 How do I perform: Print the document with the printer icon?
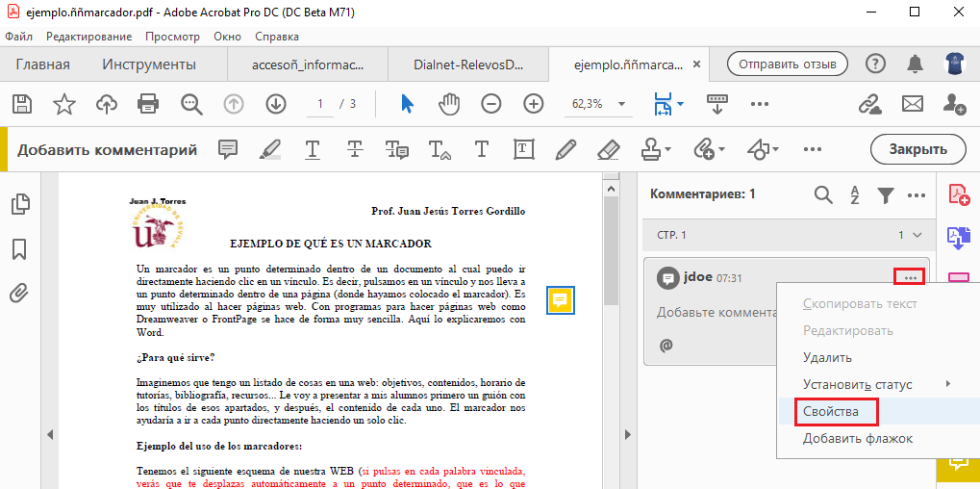click(148, 104)
